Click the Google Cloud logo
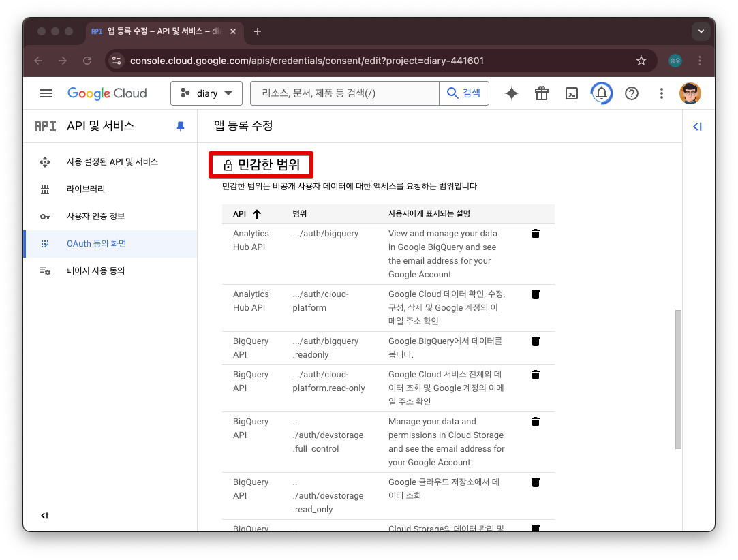 point(107,93)
